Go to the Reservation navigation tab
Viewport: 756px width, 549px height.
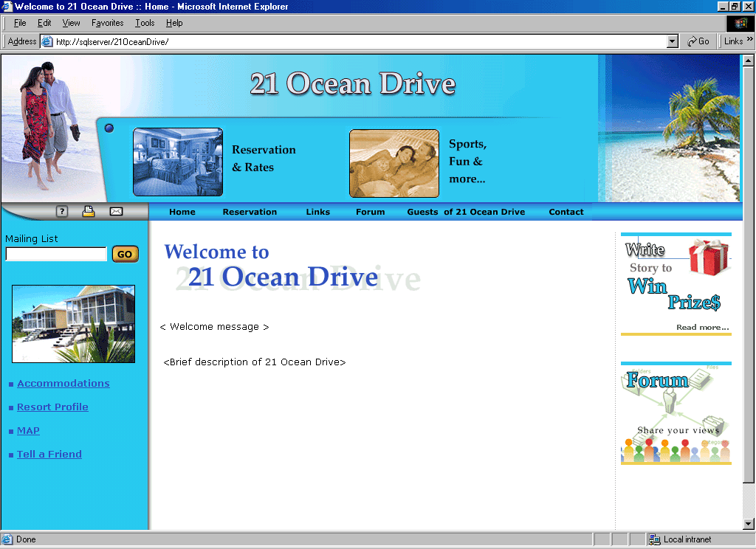pos(250,212)
